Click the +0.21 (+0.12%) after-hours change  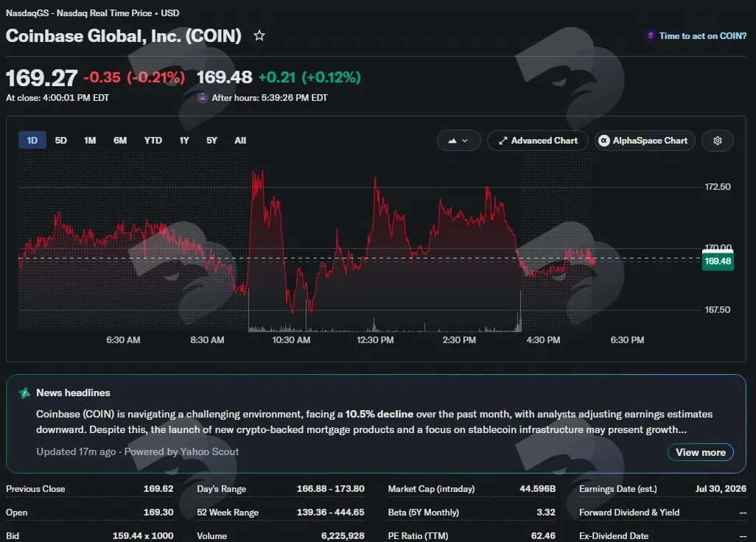(x=309, y=77)
